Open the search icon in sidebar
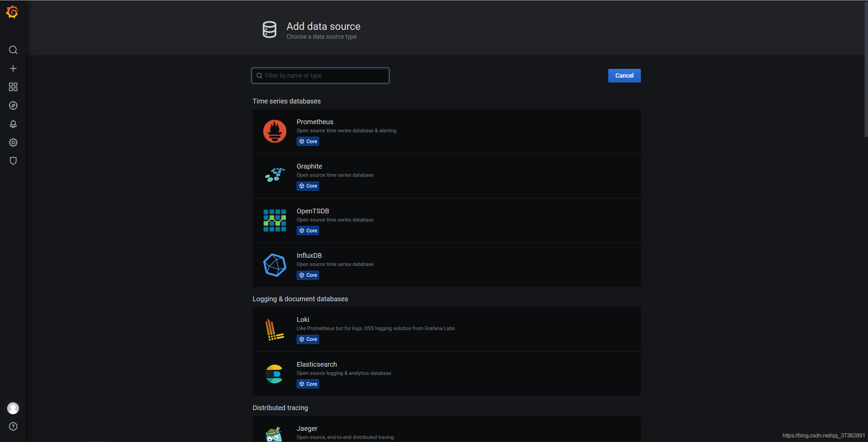 13,50
